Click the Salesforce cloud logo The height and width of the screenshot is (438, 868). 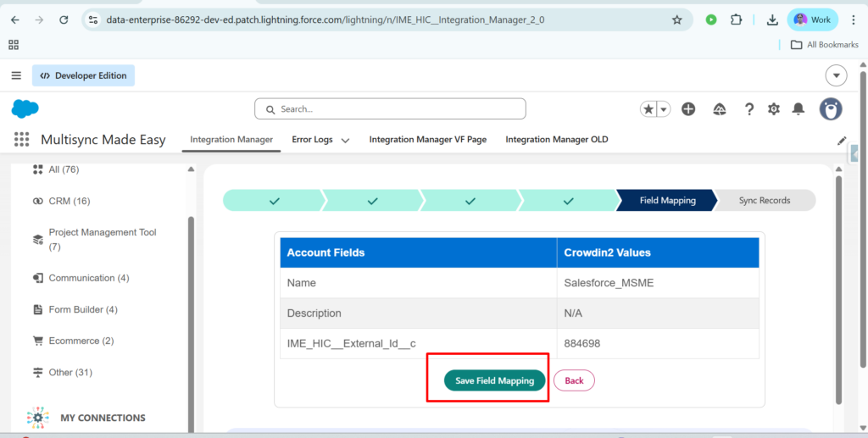pyautogui.click(x=25, y=109)
